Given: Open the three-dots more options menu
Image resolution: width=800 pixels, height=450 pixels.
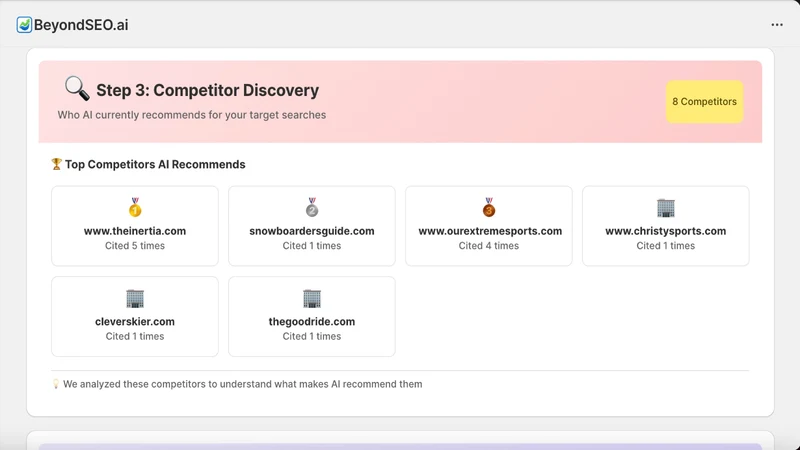Looking at the screenshot, I should pyautogui.click(x=777, y=24).
